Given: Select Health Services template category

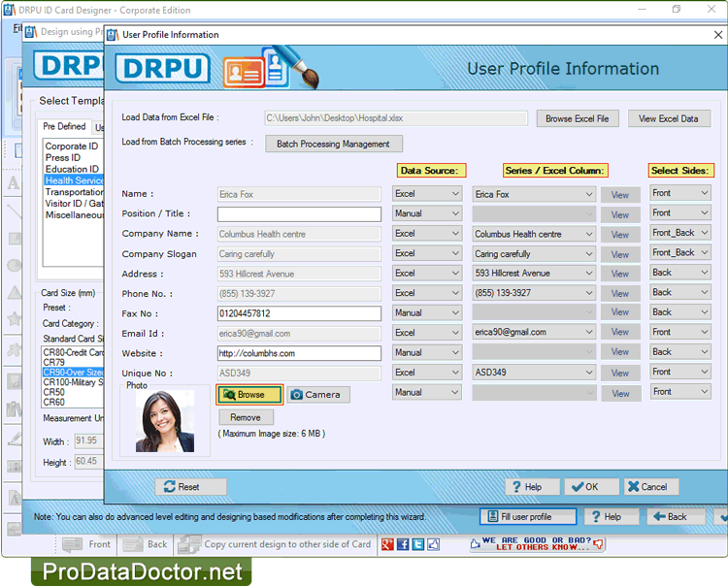Looking at the screenshot, I should point(74,180).
